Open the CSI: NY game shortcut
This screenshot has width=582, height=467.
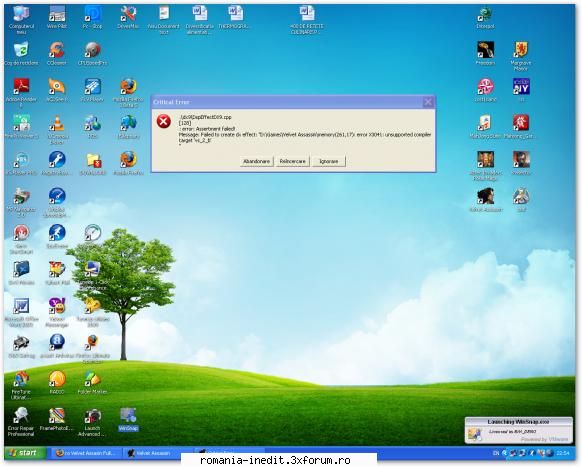(x=521, y=89)
